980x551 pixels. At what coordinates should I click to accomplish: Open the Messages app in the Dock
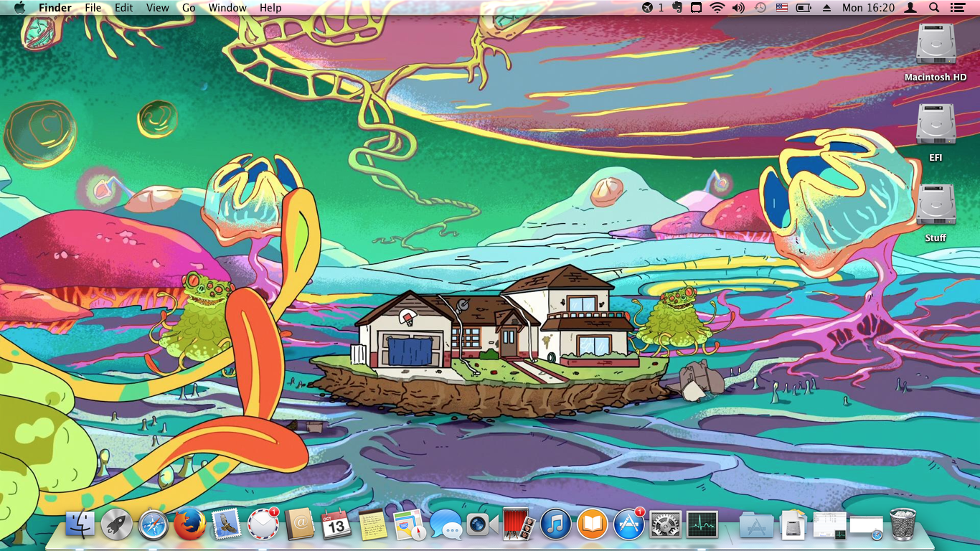pos(446,525)
